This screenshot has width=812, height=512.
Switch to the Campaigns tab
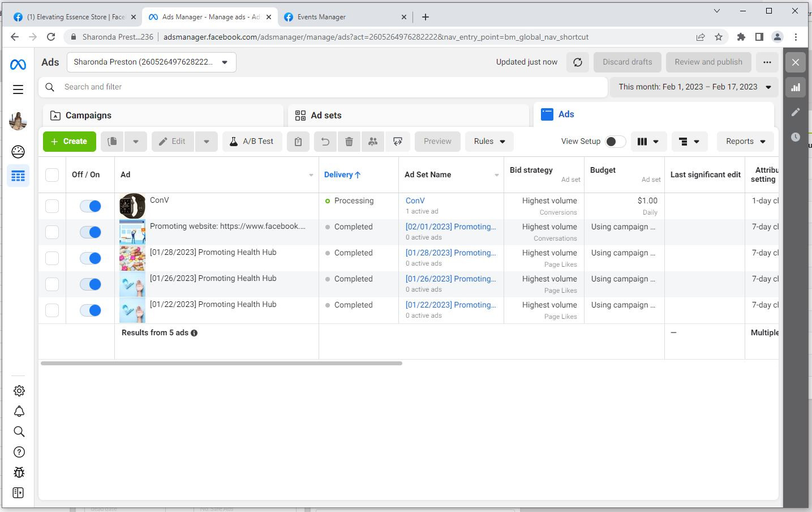coord(163,116)
